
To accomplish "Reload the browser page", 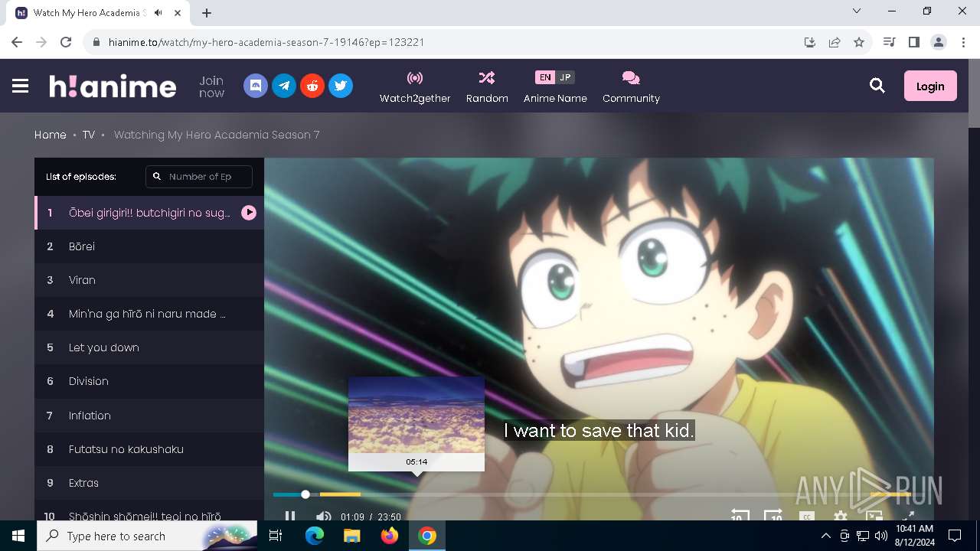I will pyautogui.click(x=66, y=42).
